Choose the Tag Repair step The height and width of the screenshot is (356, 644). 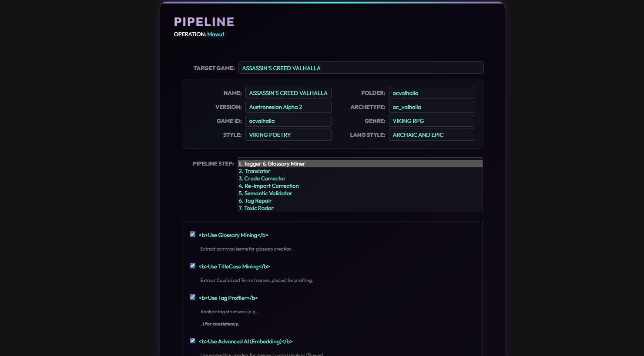coord(360,201)
